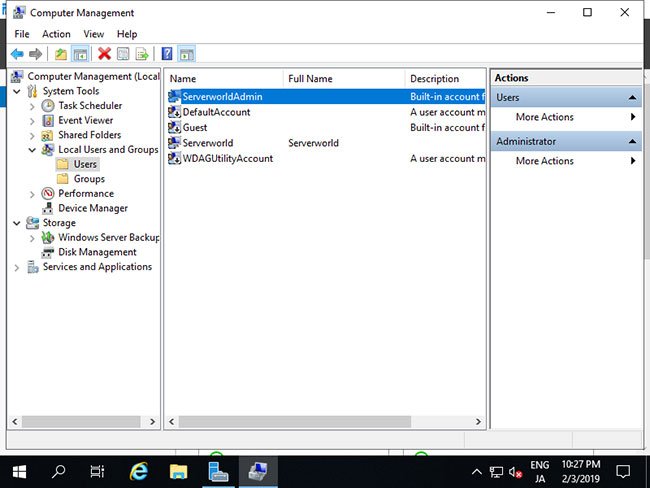
Task: Click the ENG JA language indicator
Action: click(539, 472)
